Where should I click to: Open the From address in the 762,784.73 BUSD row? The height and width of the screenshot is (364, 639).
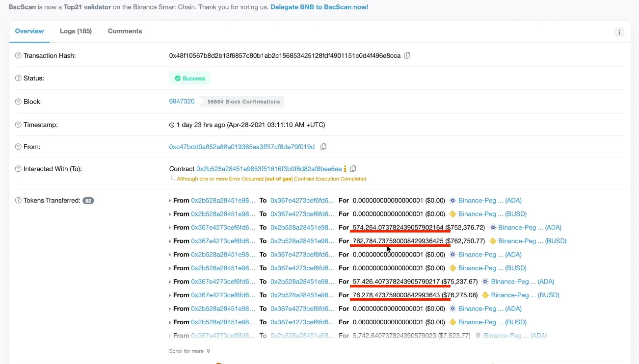tap(223, 241)
